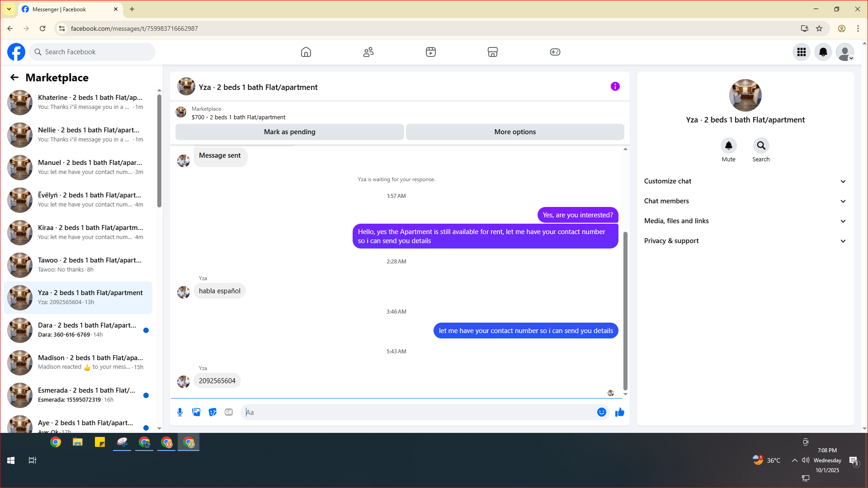Viewport: 868px width, 488px height.
Task: Open Ëvëlyń conversation
Action: tap(78, 200)
